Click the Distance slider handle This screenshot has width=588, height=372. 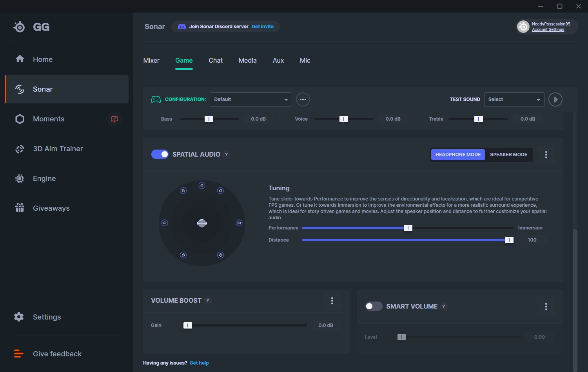(x=509, y=240)
